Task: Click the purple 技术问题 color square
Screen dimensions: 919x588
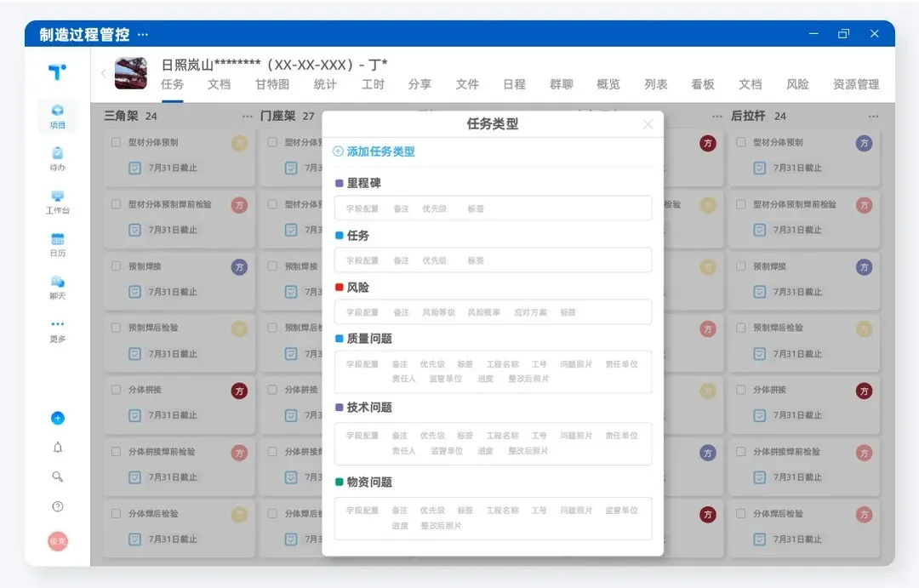Action: click(x=339, y=407)
